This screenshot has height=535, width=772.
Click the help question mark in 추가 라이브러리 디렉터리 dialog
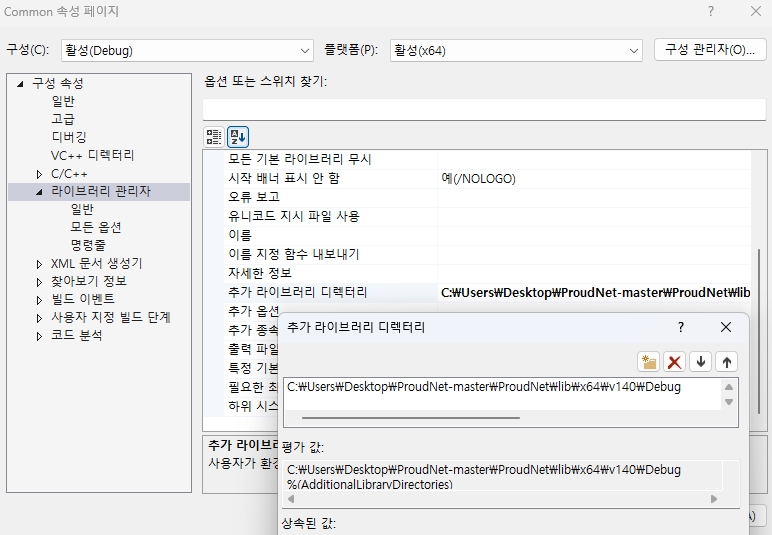[681, 327]
